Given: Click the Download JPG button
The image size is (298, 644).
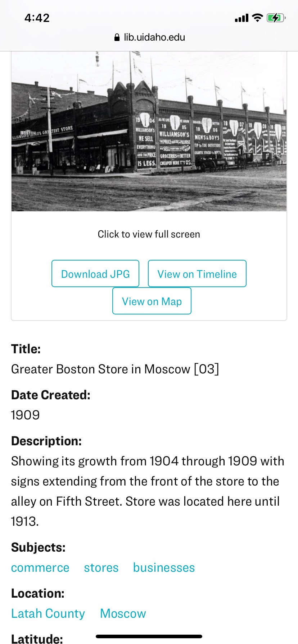Looking at the screenshot, I should (x=95, y=273).
